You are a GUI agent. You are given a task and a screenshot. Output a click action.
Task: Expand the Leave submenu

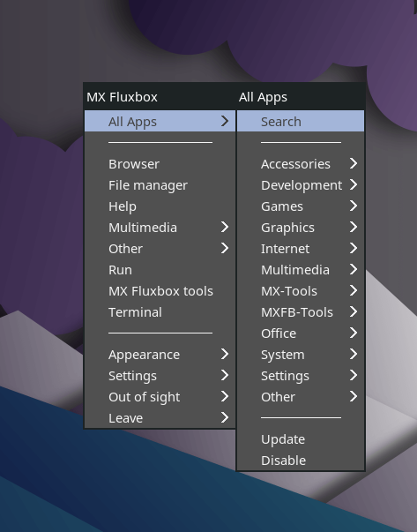[x=160, y=418]
